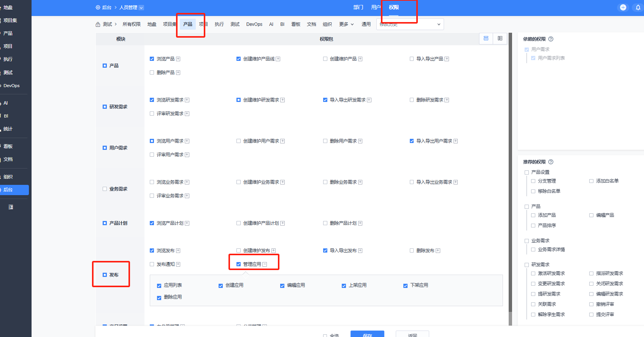This screenshot has width=644, height=337.
Task: Switch to the stacked row layout view icon
Action: (x=486, y=38)
